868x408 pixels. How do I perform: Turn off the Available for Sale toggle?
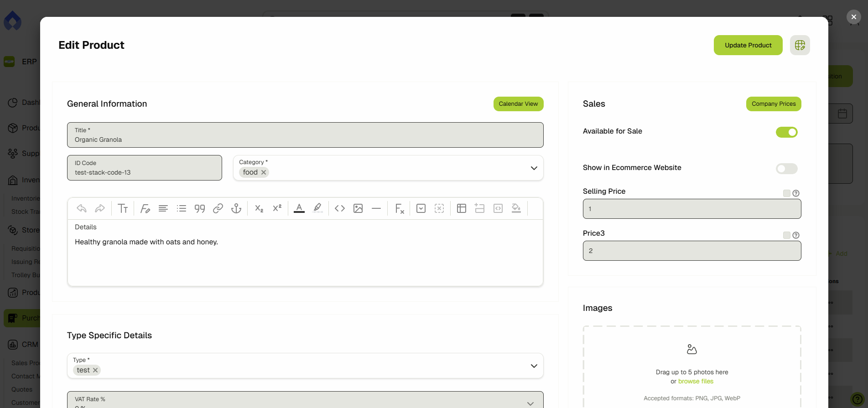coord(786,132)
